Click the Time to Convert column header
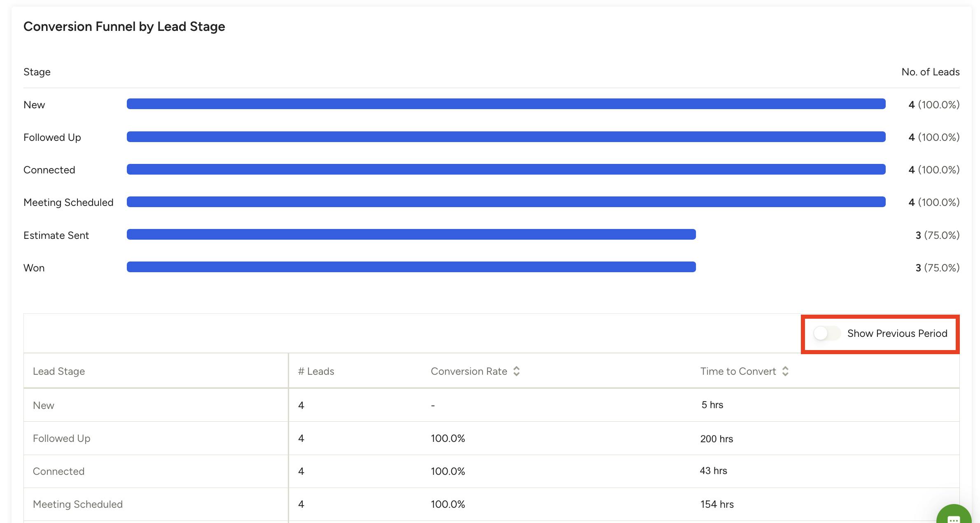This screenshot has width=980, height=523. tap(738, 371)
